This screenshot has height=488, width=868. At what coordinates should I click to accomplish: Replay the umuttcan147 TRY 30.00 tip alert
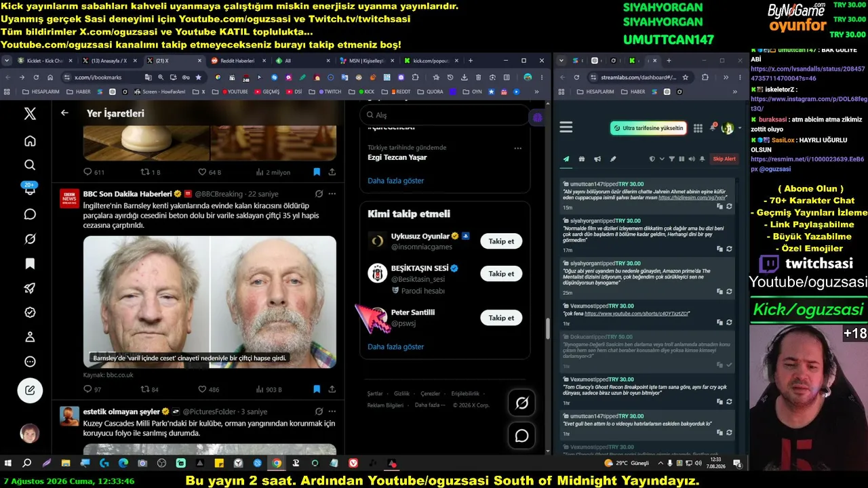click(x=729, y=206)
